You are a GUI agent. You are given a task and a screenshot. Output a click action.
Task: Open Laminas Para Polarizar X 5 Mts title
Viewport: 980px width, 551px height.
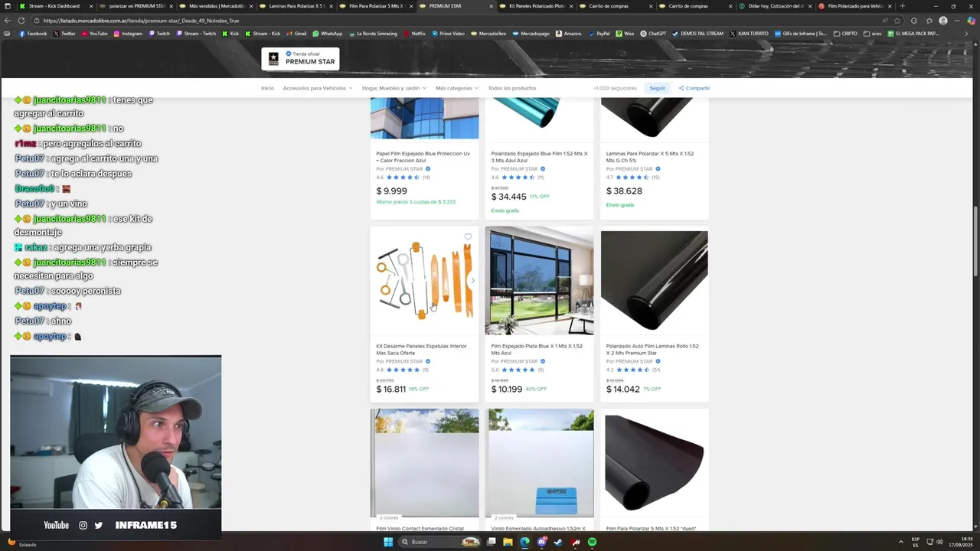650,156
